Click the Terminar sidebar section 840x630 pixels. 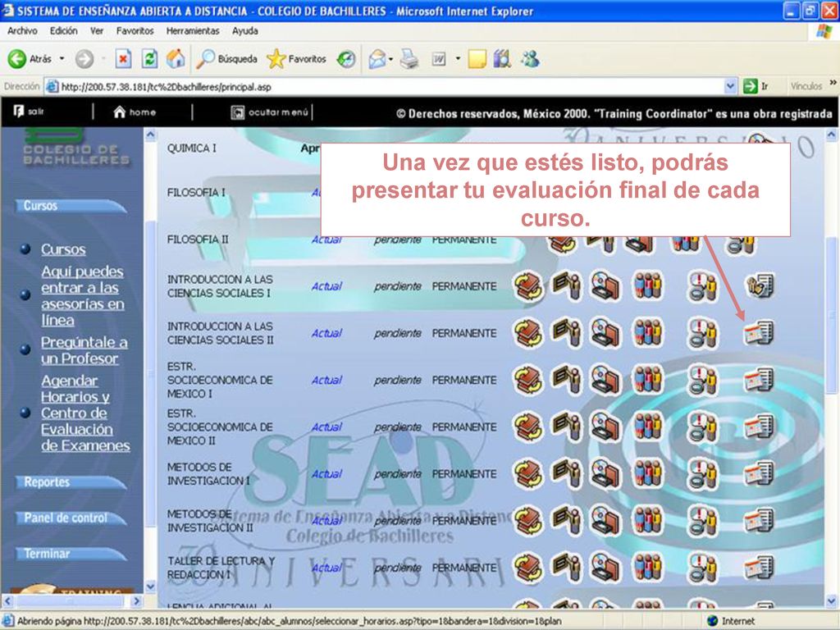[71, 554]
